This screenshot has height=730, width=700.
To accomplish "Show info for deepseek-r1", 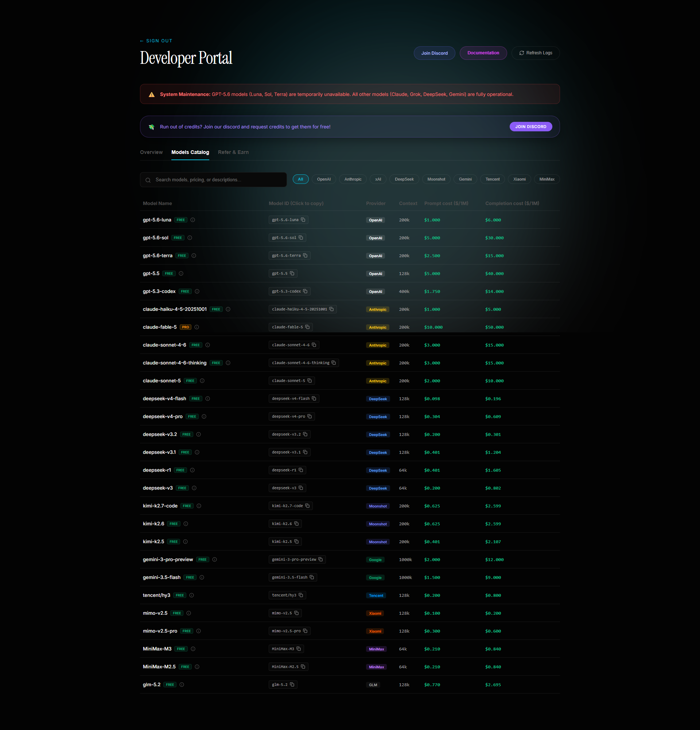I will [192, 470].
